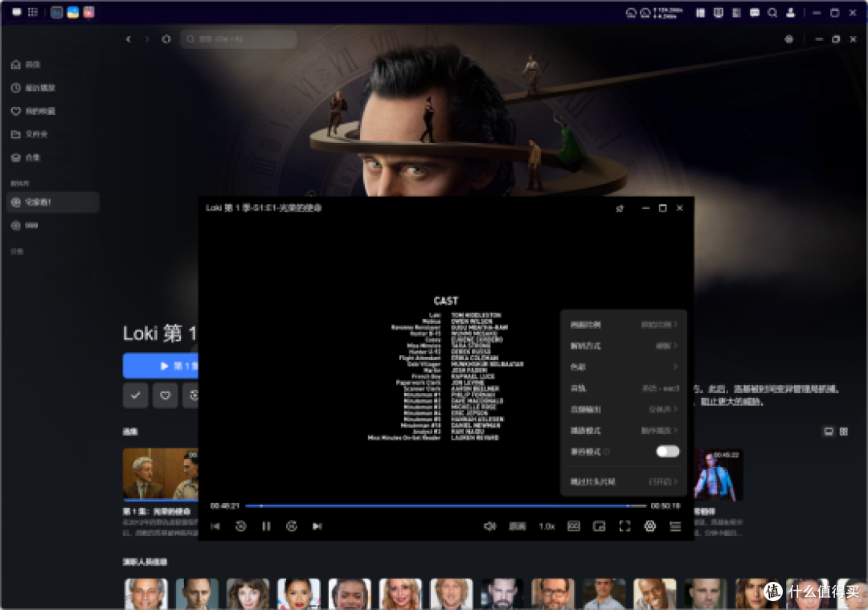Click the info icon beside the toggle switch's label
This screenshot has width=868, height=610.
pos(607,452)
